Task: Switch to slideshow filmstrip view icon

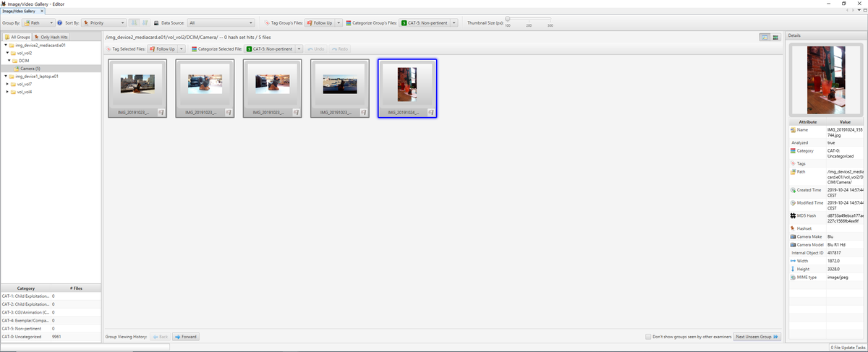Action: [x=775, y=38]
